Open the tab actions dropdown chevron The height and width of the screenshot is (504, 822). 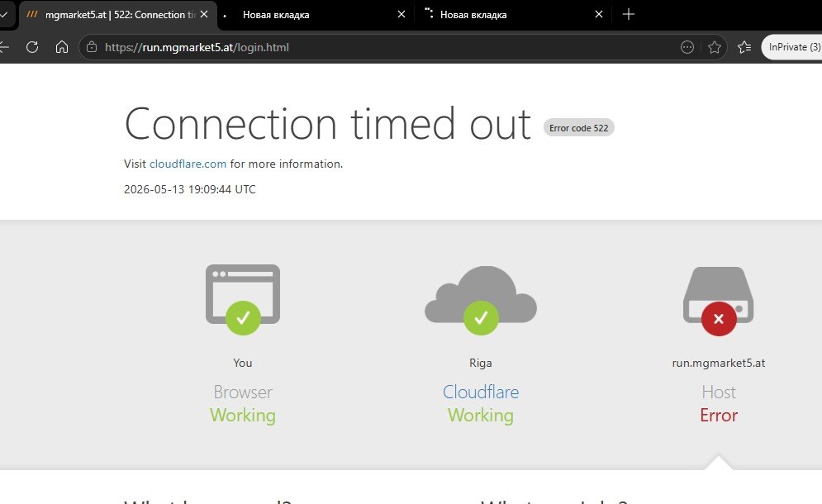pyautogui.click(x=4, y=15)
